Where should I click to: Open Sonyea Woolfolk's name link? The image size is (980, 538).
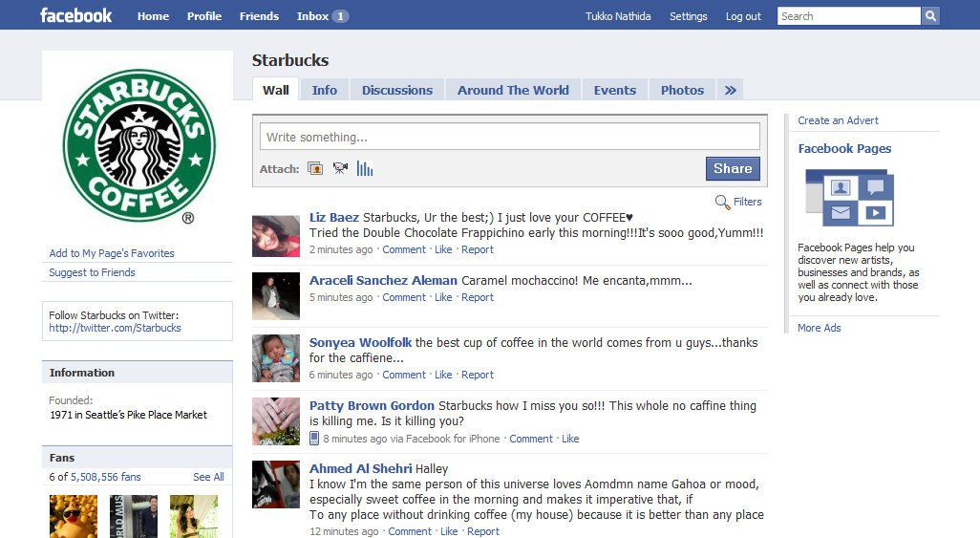click(x=360, y=342)
